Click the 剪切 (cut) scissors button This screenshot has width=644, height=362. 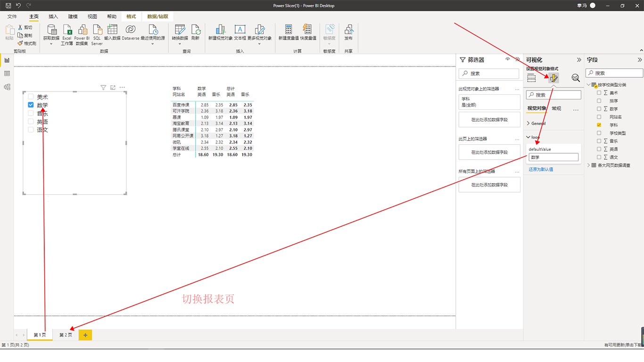pos(25,28)
